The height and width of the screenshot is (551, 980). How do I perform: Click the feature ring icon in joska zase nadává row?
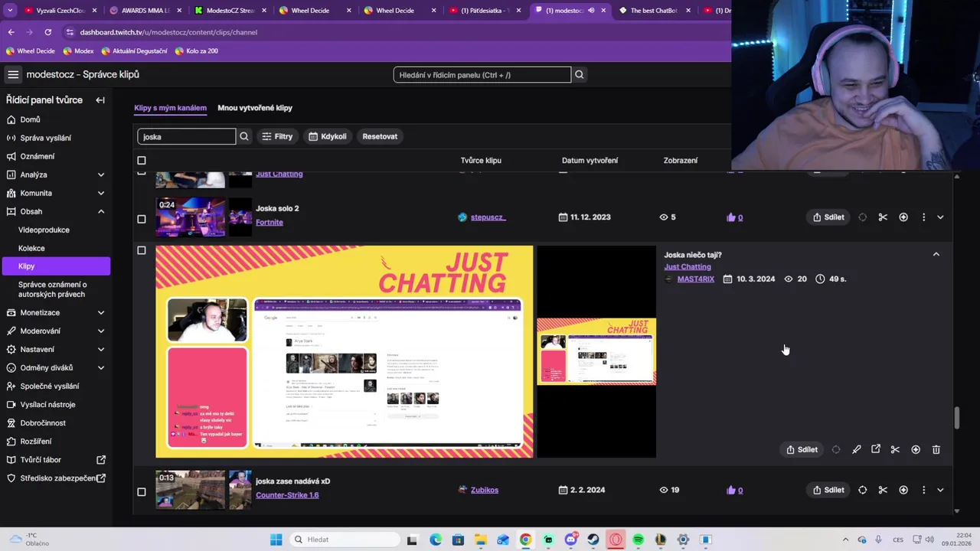(863, 490)
